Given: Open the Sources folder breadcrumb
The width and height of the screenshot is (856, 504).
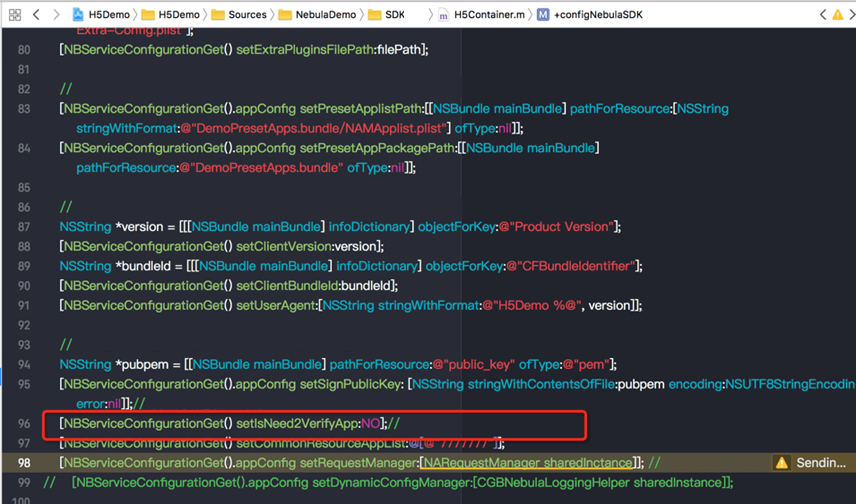Looking at the screenshot, I should [x=239, y=15].
